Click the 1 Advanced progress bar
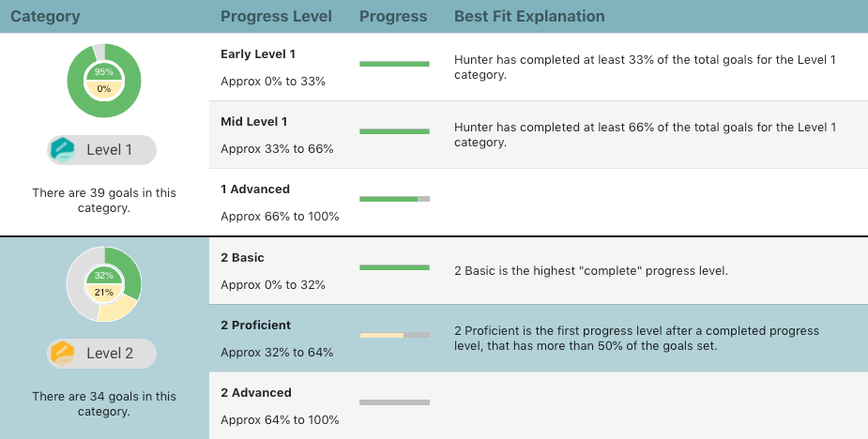Screen dimensions: 868x439 [394, 199]
